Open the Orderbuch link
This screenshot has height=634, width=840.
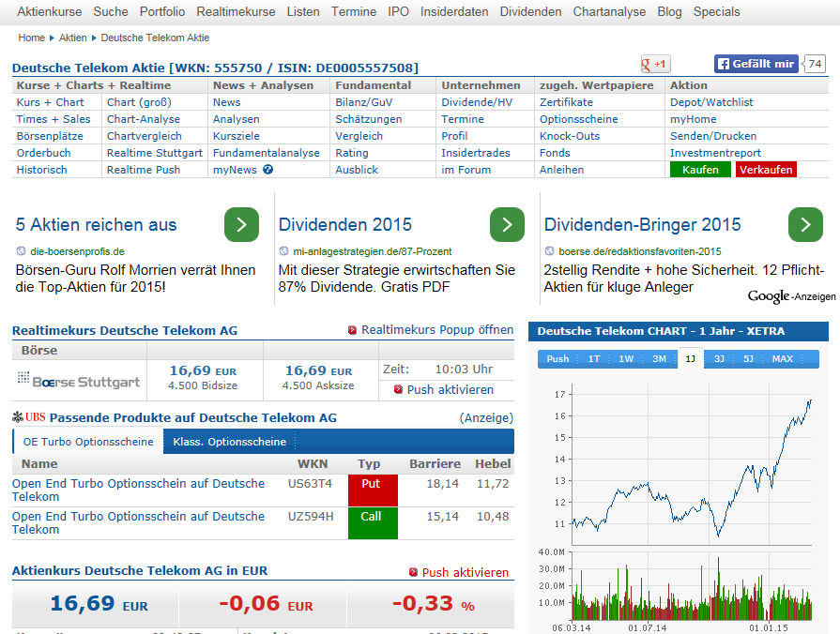(x=43, y=153)
